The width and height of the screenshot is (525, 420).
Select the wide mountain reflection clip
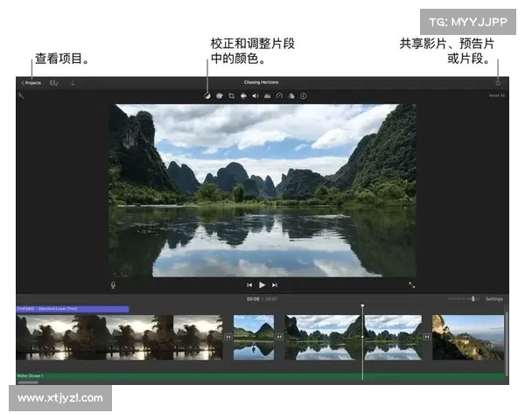353,337
